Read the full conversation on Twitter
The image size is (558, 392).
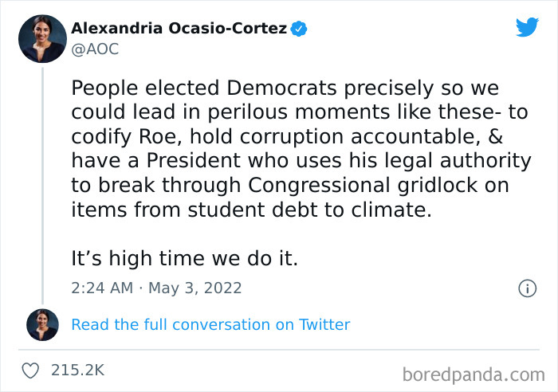point(210,324)
